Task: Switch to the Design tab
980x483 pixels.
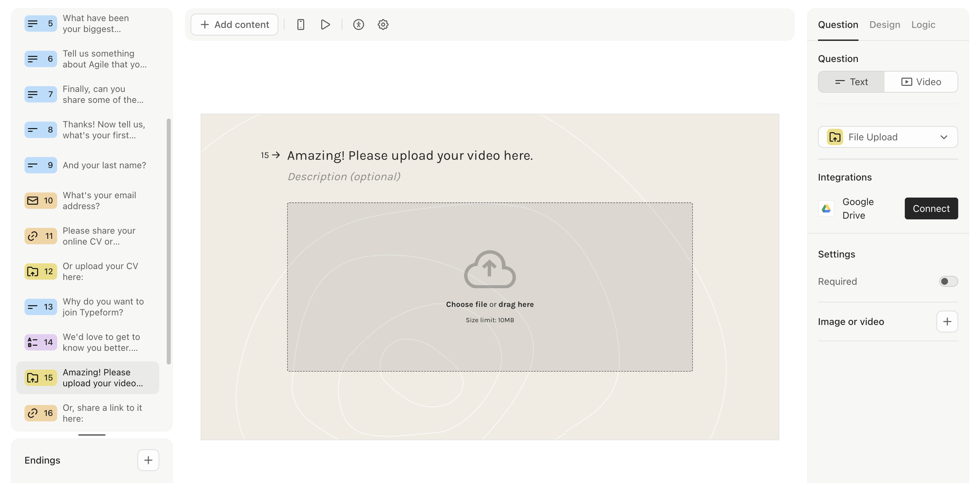Action: coord(884,25)
